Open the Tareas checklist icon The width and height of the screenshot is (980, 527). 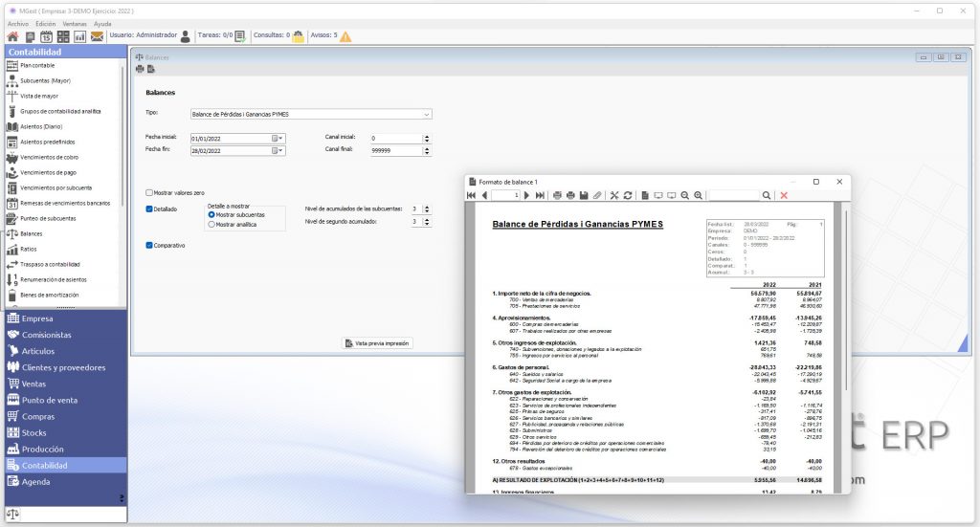(x=240, y=36)
